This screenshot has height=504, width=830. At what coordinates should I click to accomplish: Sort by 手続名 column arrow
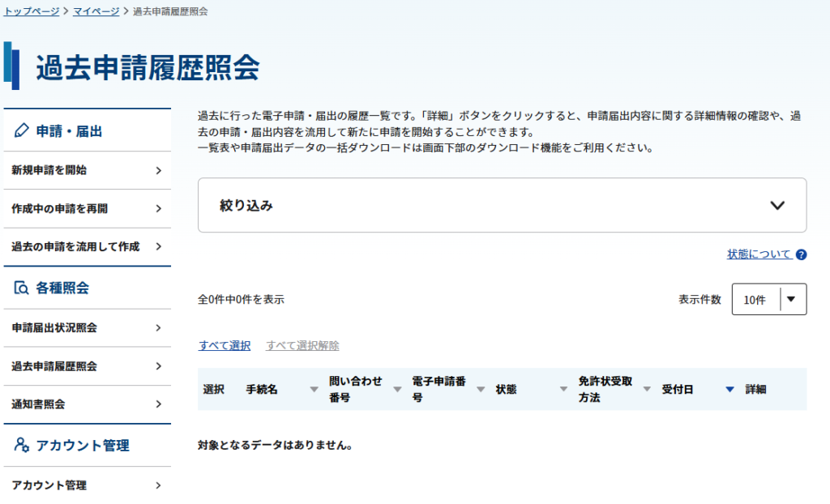point(314,390)
